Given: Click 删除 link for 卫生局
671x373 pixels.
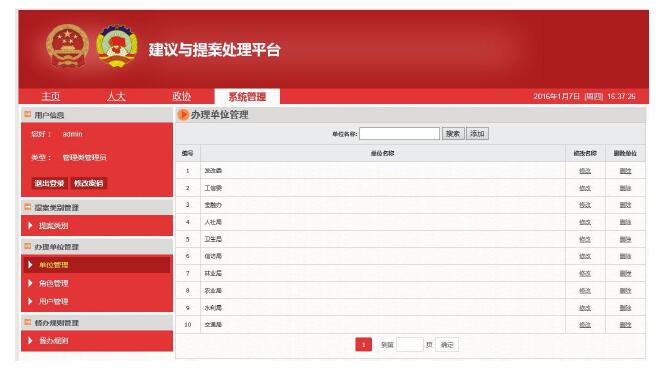Looking at the screenshot, I should click(x=625, y=239).
